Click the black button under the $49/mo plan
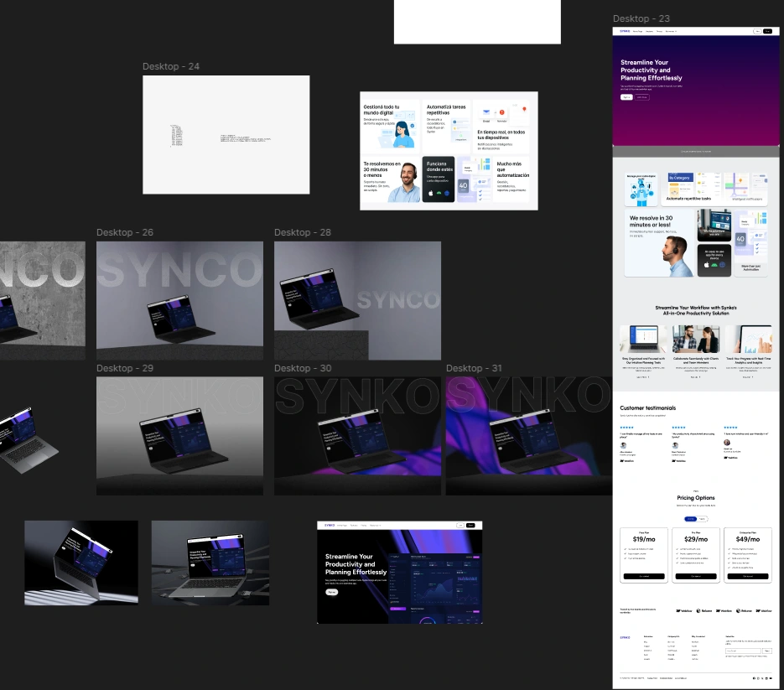The width and height of the screenshot is (784, 690). click(748, 577)
